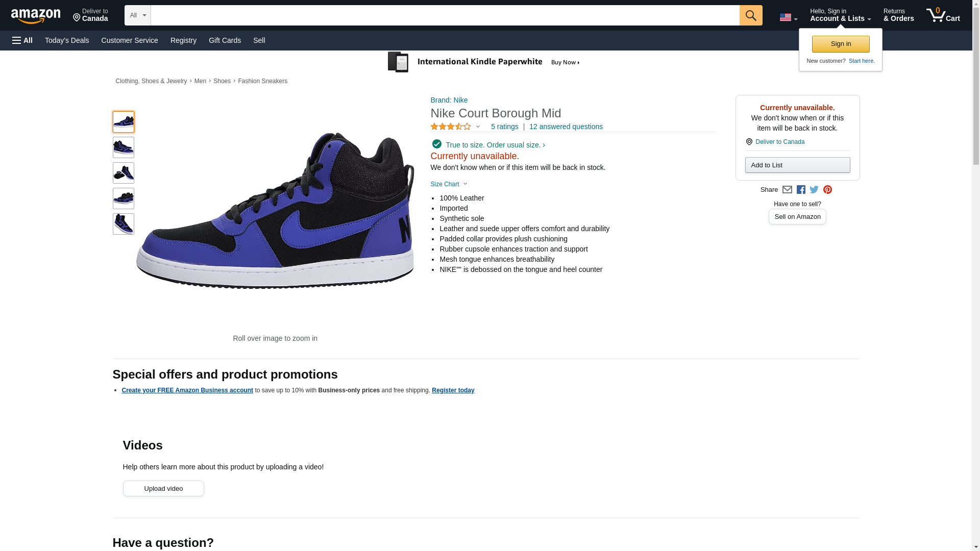Click into the Amazon search field

[445, 15]
